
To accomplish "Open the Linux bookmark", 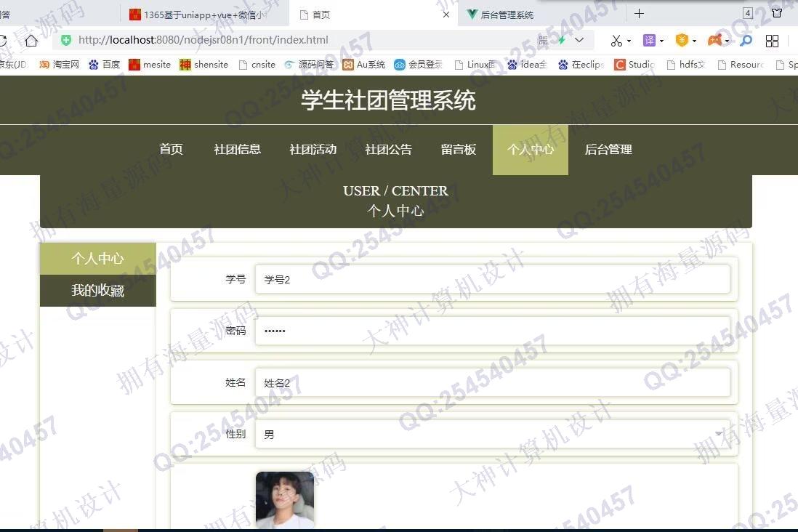I will 475,65.
